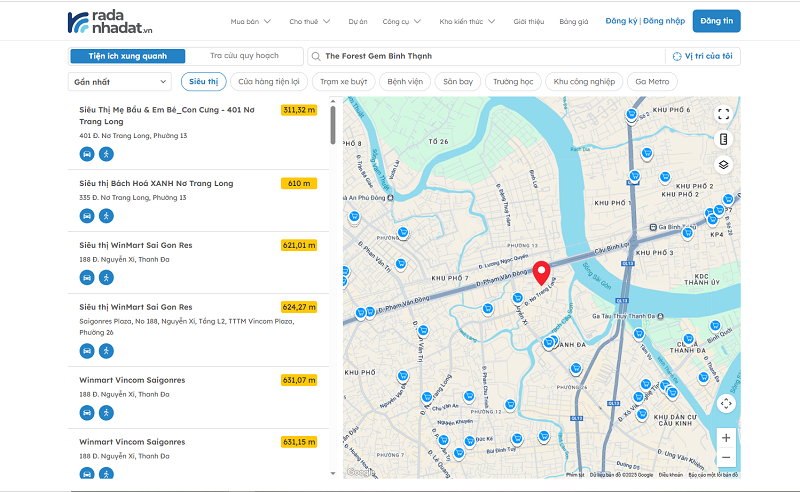
Task: Click the map pan compass control
Action: pos(726,404)
